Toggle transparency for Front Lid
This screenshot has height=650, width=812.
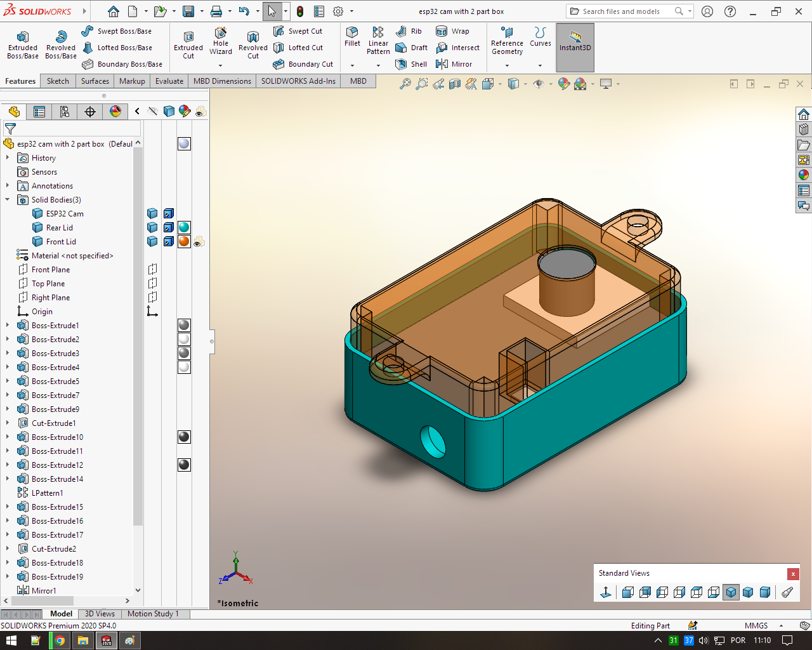click(x=199, y=242)
